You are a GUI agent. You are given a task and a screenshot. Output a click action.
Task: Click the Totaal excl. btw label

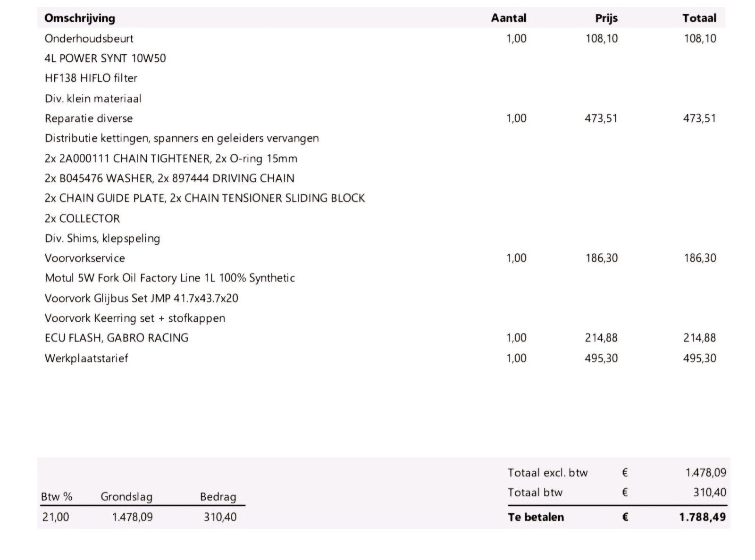pyautogui.click(x=548, y=473)
